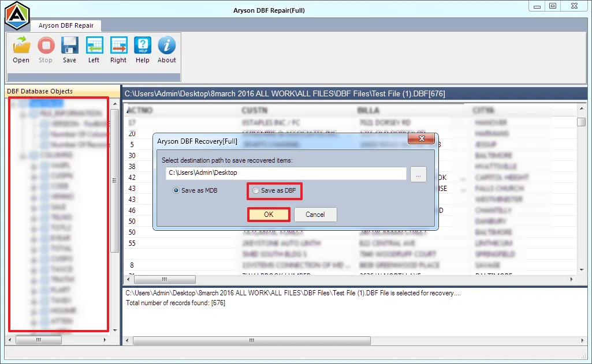Click the Open folder icon
The image size is (592, 364).
pos(21,45)
